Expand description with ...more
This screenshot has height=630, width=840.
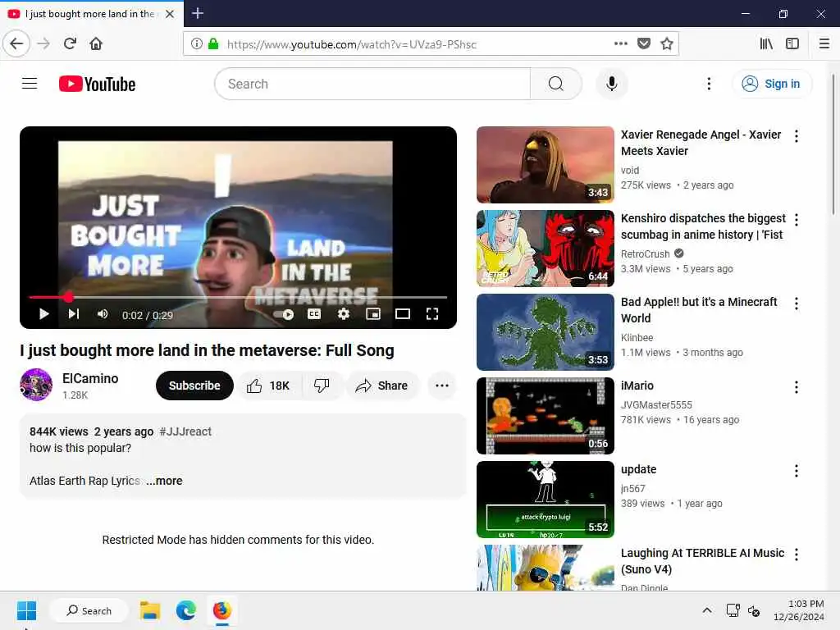click(164, 481)
